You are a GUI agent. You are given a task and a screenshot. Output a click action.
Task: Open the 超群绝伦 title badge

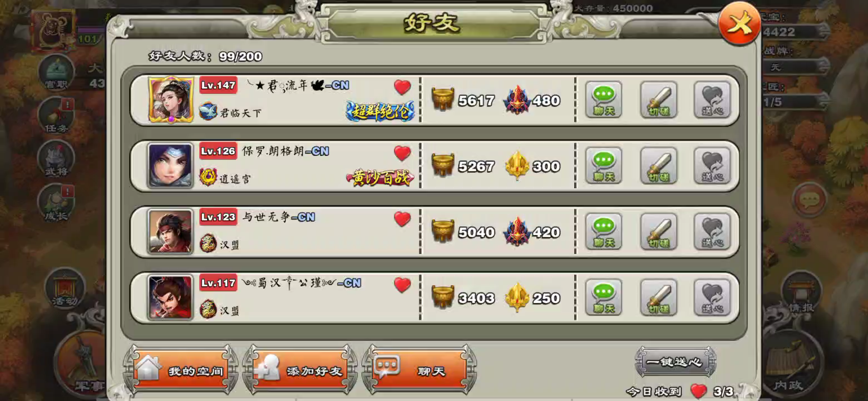(x=381, y=111)
